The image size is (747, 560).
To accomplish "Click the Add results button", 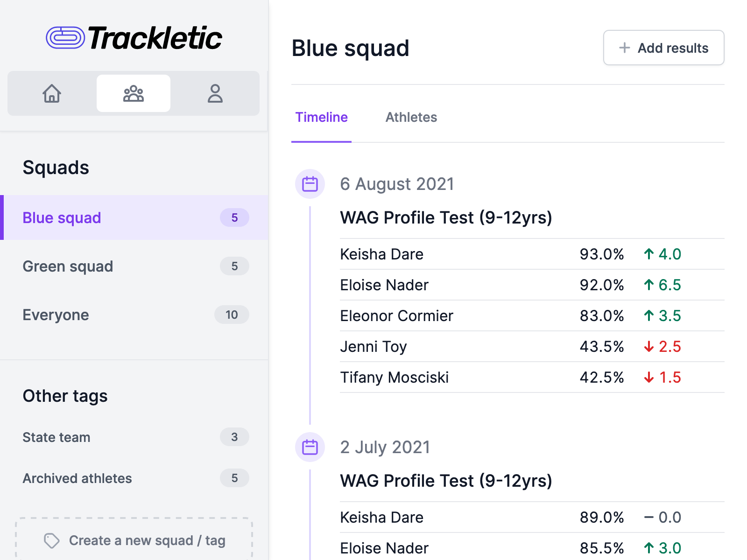I will [x=663, y=48].
